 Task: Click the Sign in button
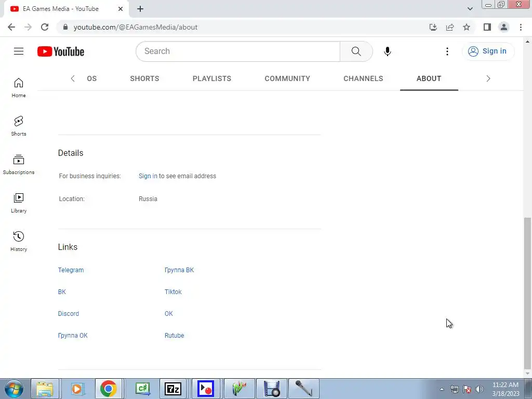[488, 51]
